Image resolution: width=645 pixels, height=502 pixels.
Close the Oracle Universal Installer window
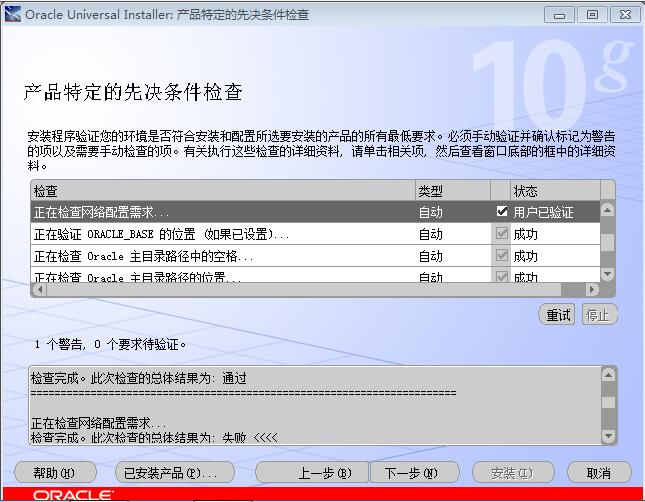pyautogui.click(x=625, y=15)
